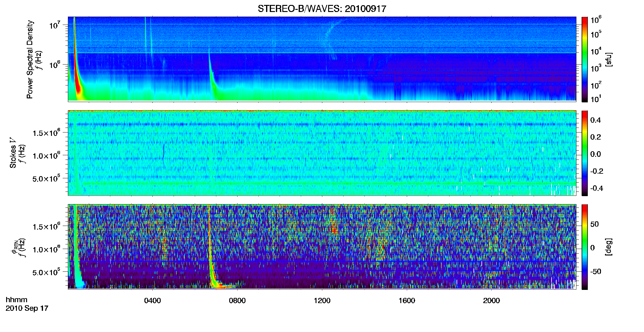The height and width of the screenshot is (332, 644).
Task: Click the Stokes V spectrogram panel
Action: (x=322, y=153)
